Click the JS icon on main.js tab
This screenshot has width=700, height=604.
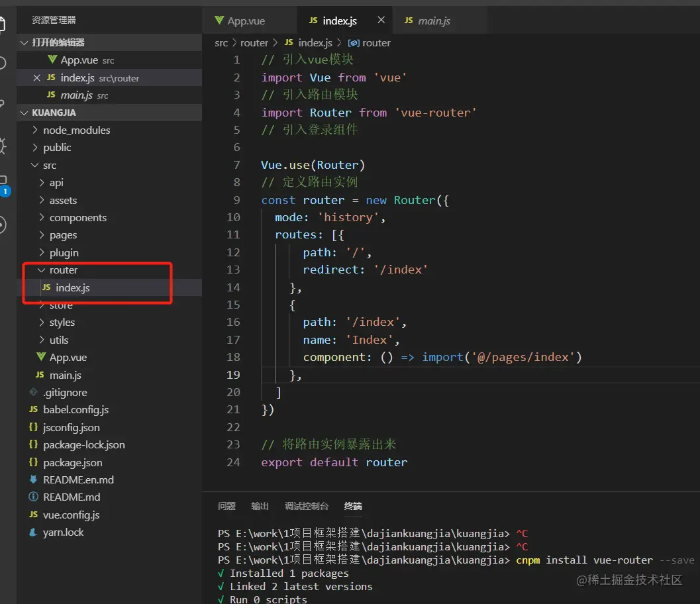tap(409, 20)
